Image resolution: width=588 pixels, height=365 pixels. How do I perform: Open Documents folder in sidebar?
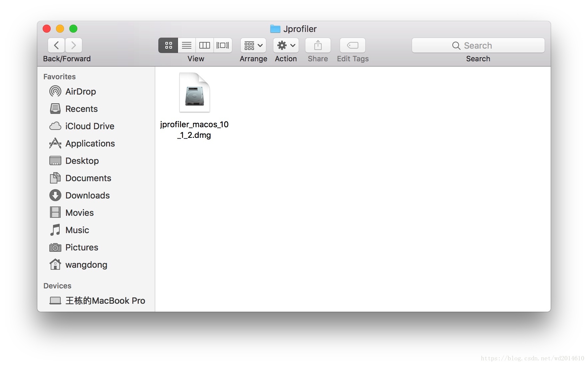tap(96, 178)
